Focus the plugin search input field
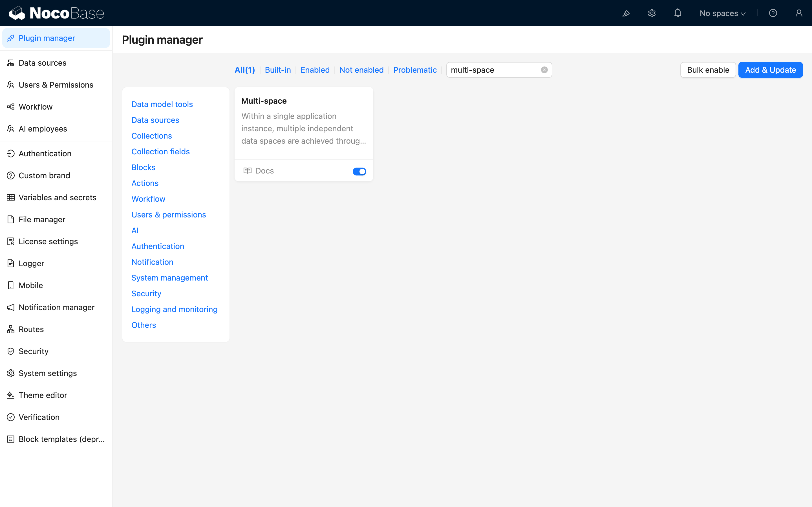Viewport: 812px width, 507px height. coord(493,70)
